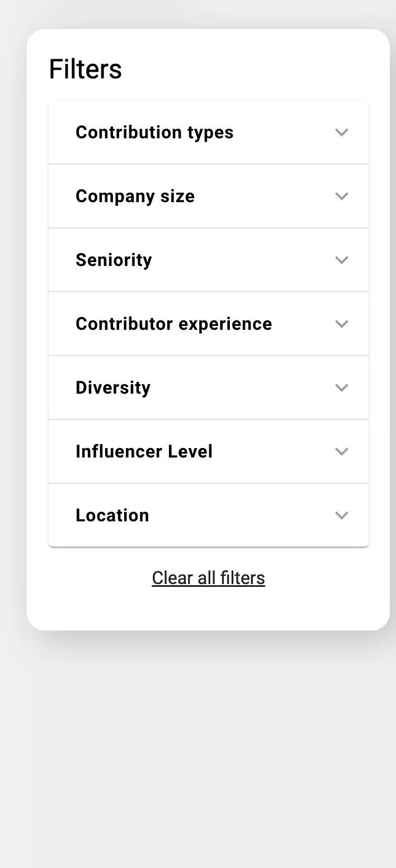
Task: Click the down arrow next to Seniority
Action: [341, 260]
